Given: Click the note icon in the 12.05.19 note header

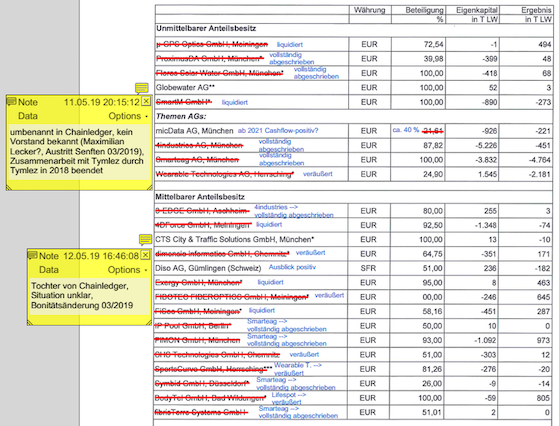Looking at the screenshot, I should 33,255.
